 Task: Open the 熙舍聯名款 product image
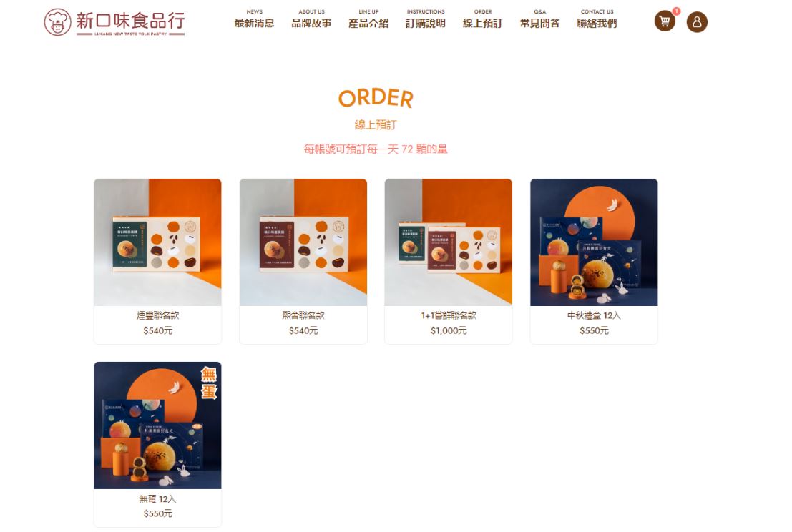(x=303, y=242)
